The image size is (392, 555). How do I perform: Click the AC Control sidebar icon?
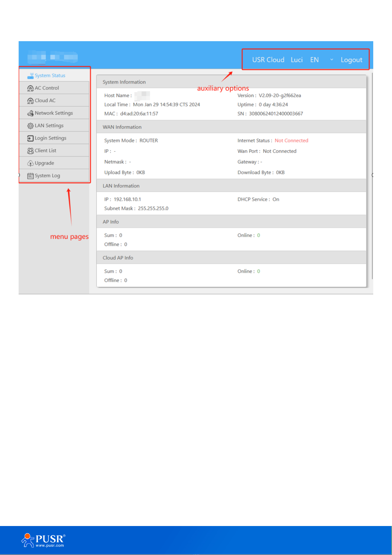[x=30, y=88]
